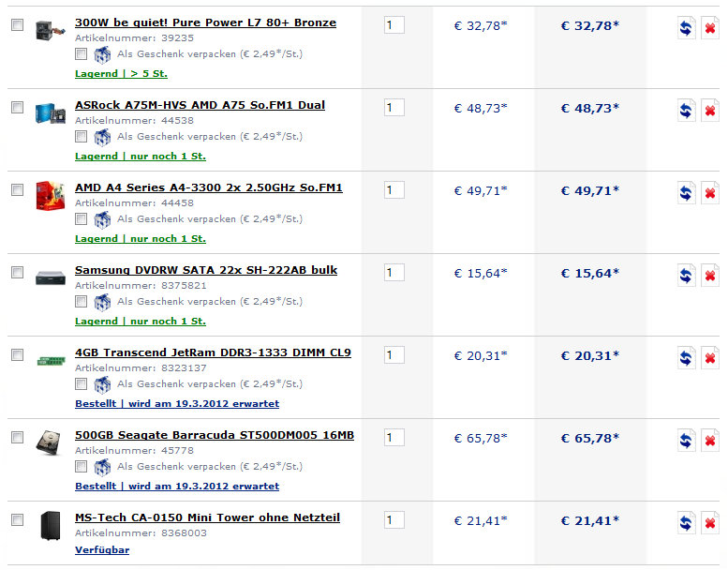Select the AMD A4-3300 row checkbox

tap(17, 189)
